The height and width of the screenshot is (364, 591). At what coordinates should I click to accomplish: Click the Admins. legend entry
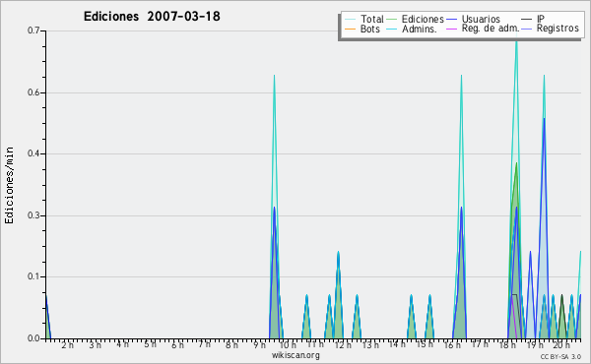pos(411,29)
